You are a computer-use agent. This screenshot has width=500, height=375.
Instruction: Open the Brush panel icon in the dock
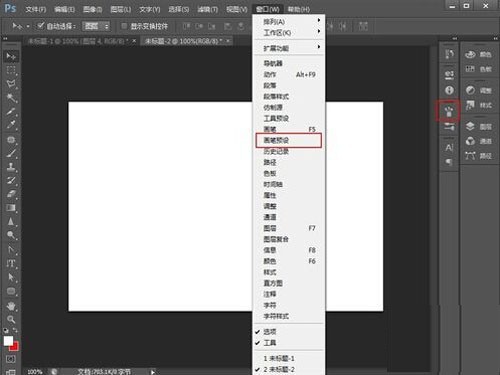(449, 127)
